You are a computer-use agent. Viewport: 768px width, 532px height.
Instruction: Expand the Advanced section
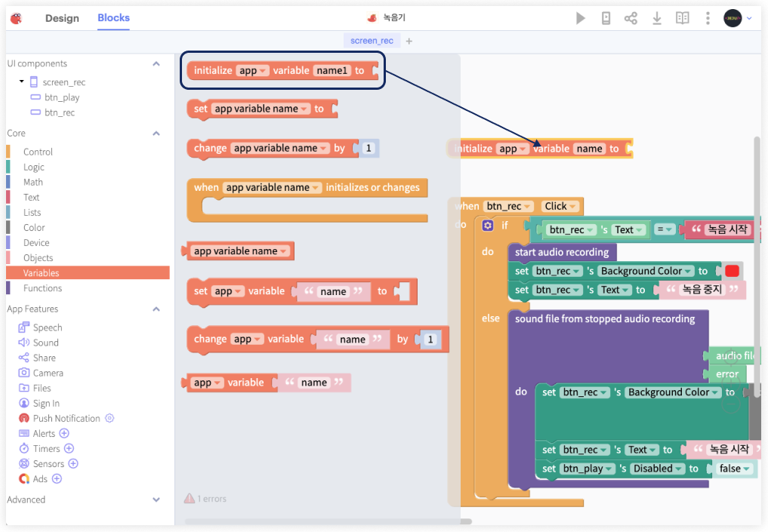pyautogui.click(x=156, y=500)
